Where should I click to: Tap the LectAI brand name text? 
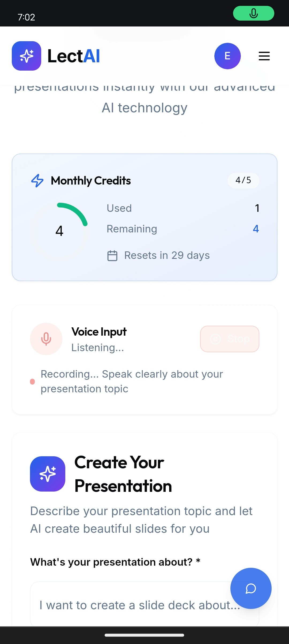[x=74, y=56]
